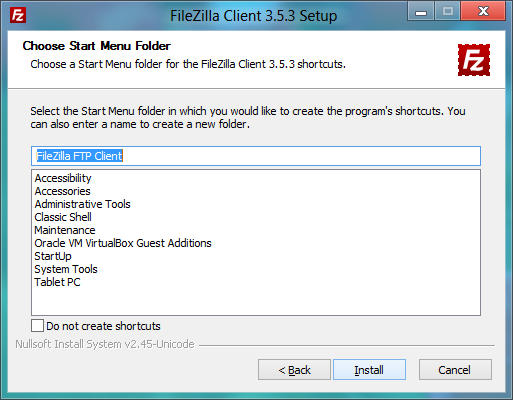513x400 pixels.
Task: Pick the Maintenance folder entry
Action: 65,230
